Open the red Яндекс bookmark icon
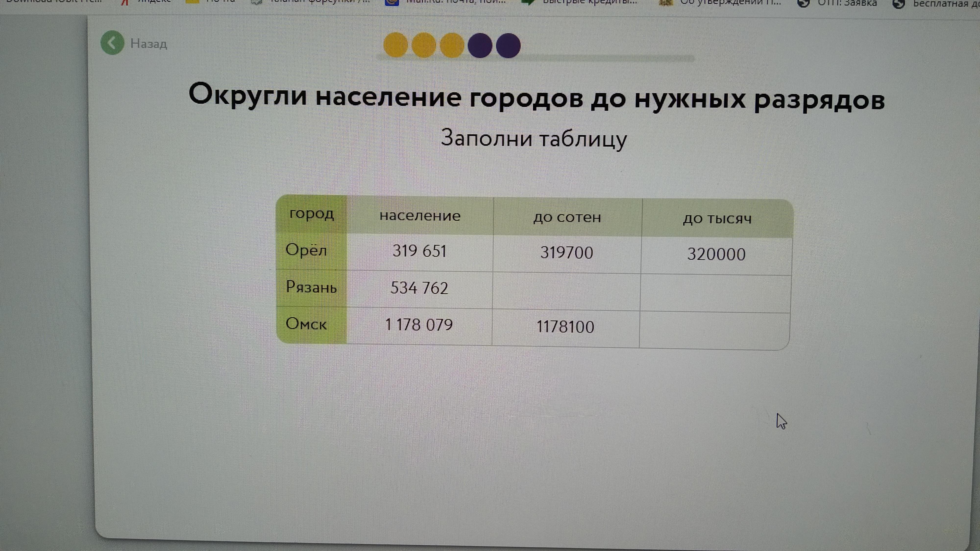 tap(124, 2)
